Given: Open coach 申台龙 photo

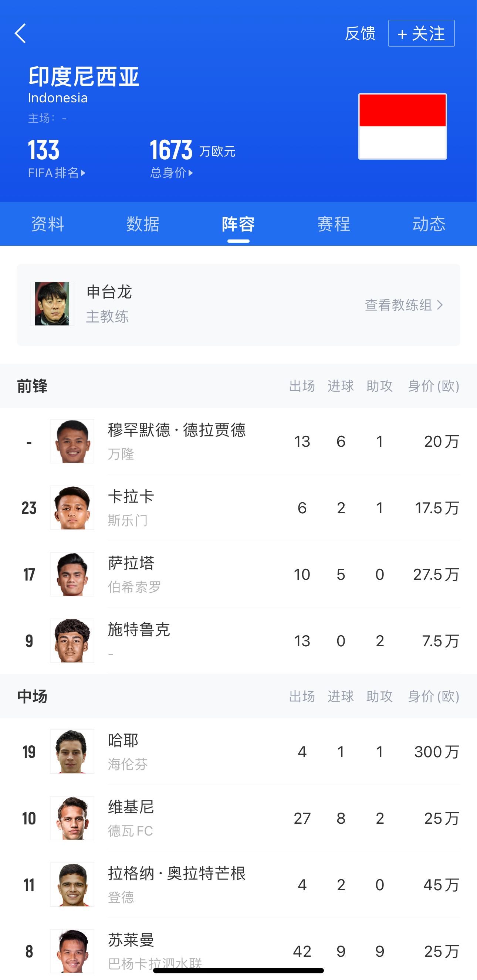Looking at the screenshot, I should pyautogui.click(x=52, y=304).
